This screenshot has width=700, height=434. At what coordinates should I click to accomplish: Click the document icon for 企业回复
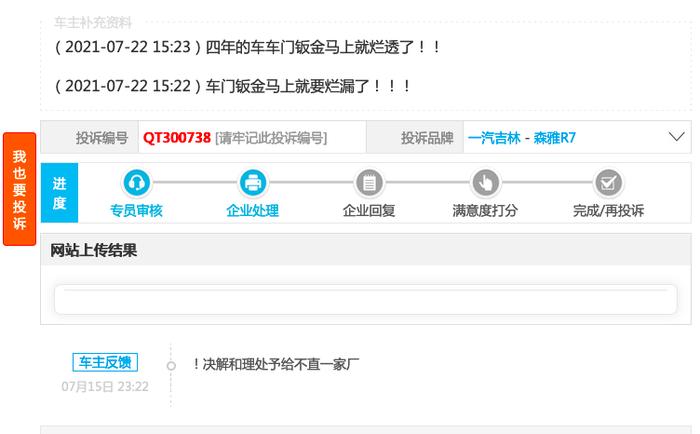(369, 183)
